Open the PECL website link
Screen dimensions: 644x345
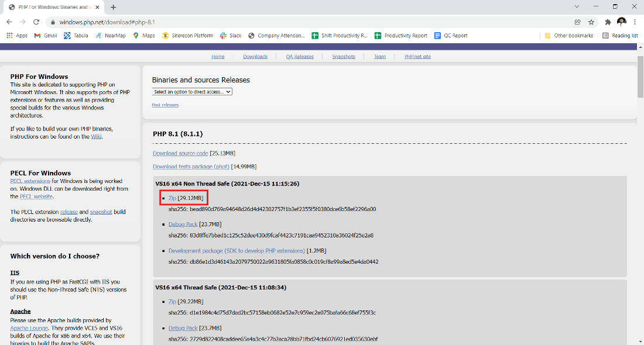tap(36, 196)
